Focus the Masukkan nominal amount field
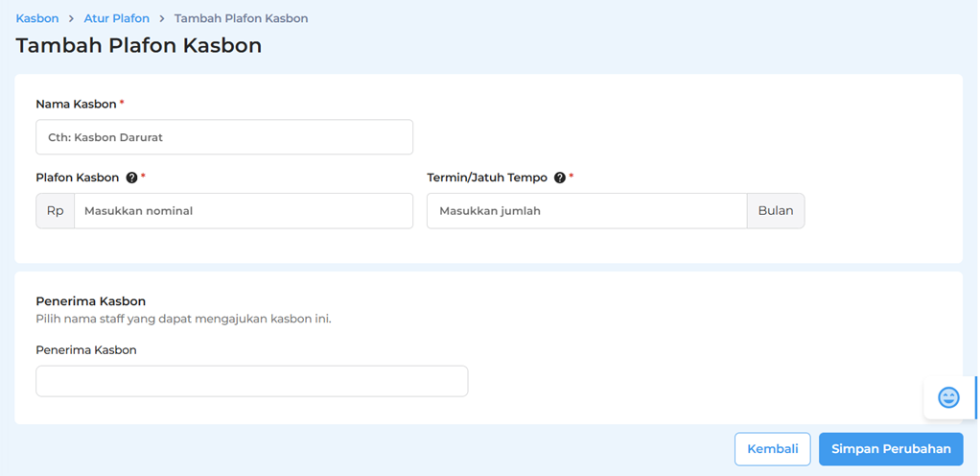980x476 pixels. click(243, 211)
